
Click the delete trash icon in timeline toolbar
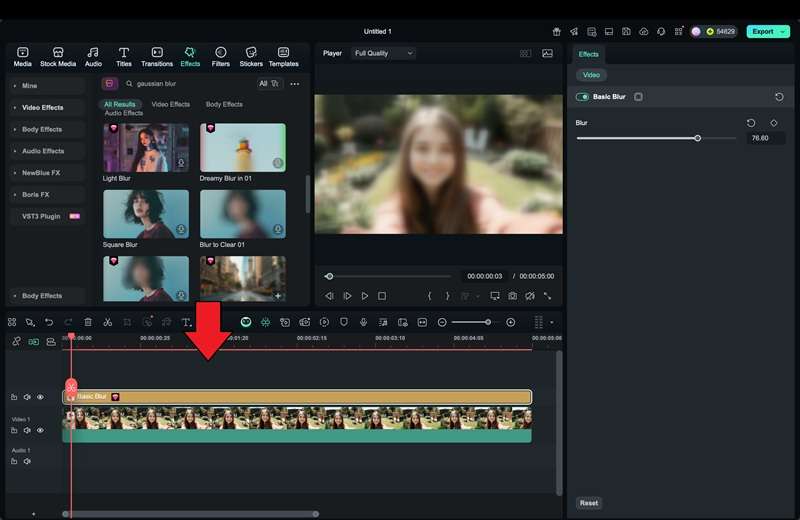point(88,322)
